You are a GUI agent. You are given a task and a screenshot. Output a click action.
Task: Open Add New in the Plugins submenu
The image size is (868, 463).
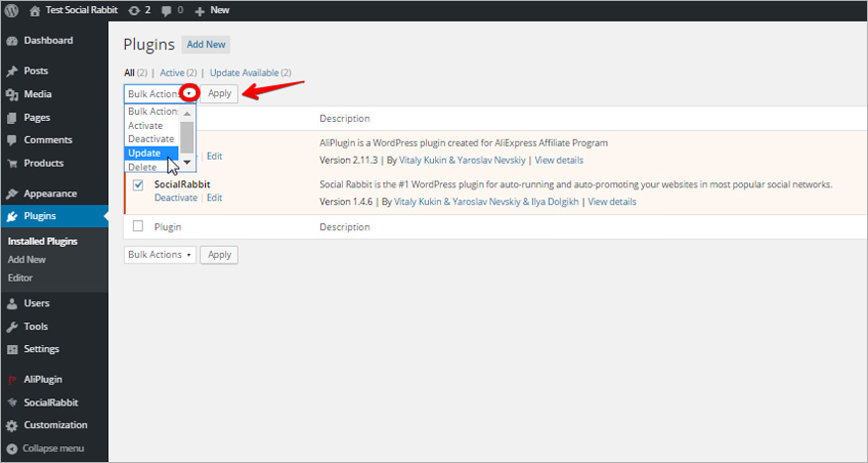(27, 260)
